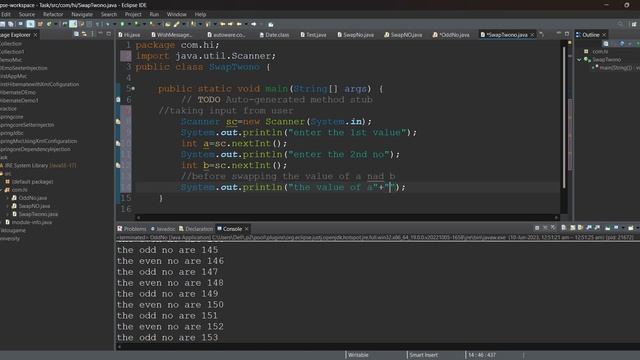Remove all terminated launches in Console
Viewport: 640px width, 360px height.
click(553, 228)
